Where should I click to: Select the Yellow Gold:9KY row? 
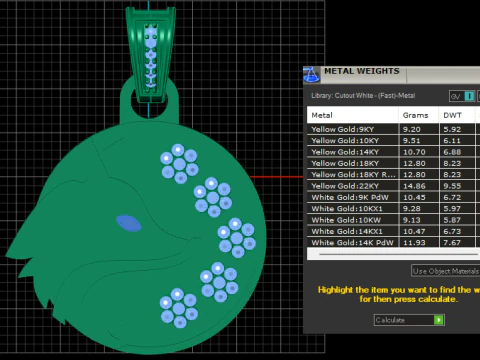[x=393, y=129]
